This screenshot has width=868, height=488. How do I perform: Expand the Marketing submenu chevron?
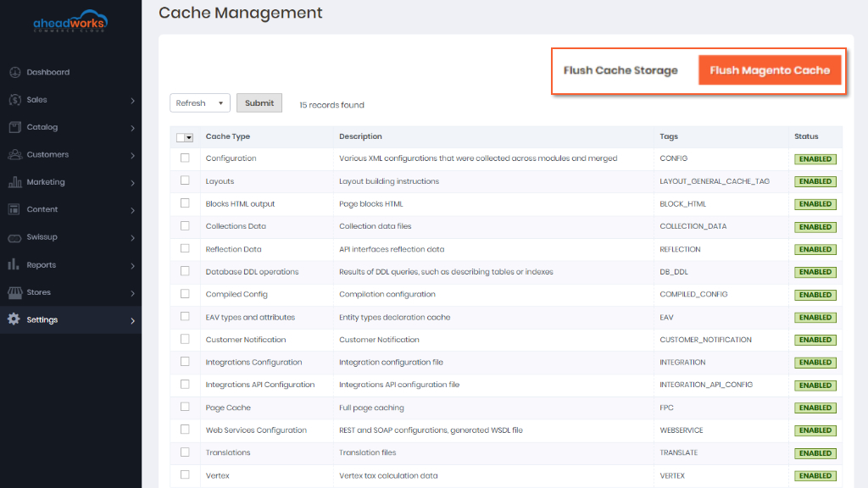[133, 183]
